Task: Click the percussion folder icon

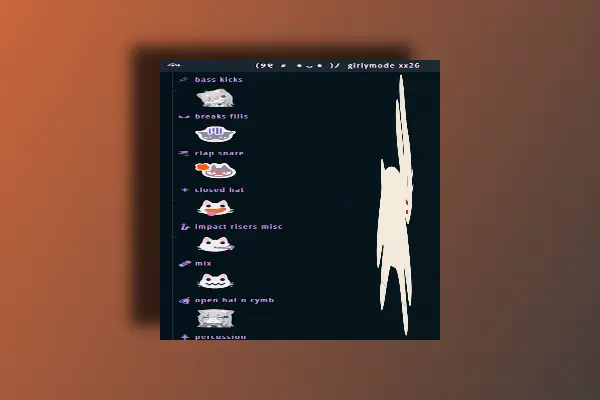Action: tap(185, 337)
